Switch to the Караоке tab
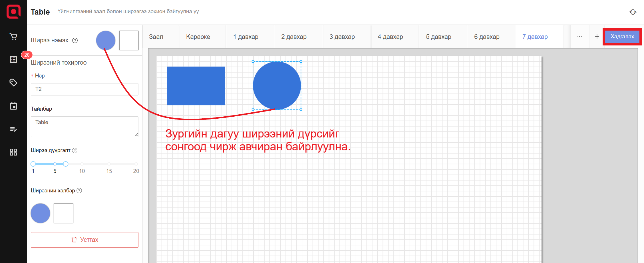 click(198, 37)
